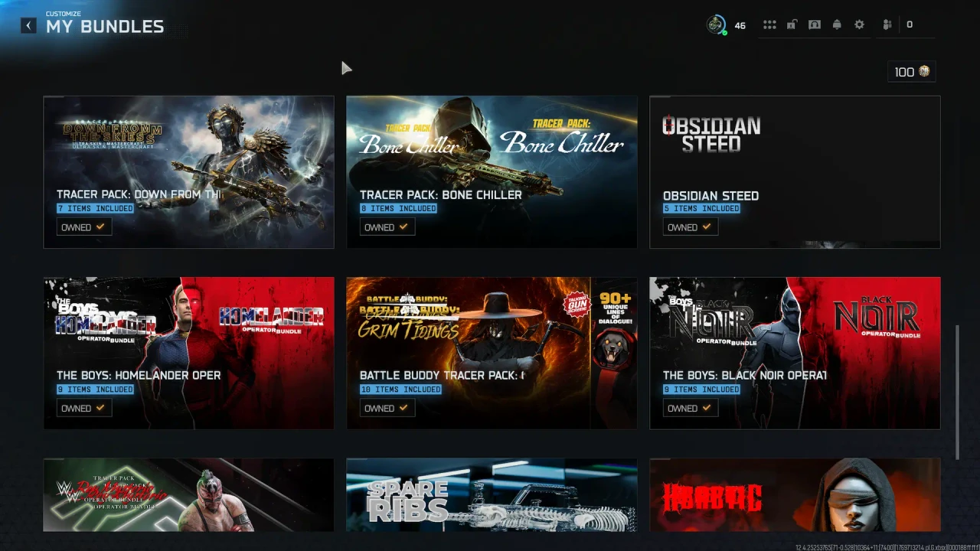
Task: Open the player profile emblem icon
Action: (716, 24)
